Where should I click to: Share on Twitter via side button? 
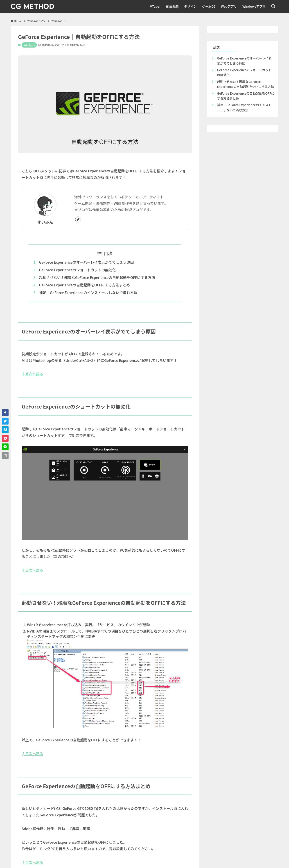(5, 421)
